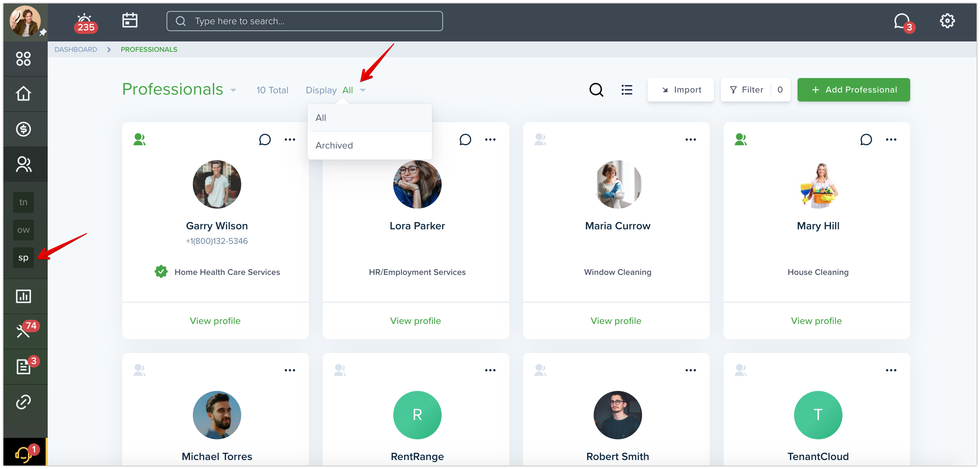This screenshot has height=469, width=980.
Task: Click connection status icon on Maria Currow card
Action: click(x=540, y=140)
